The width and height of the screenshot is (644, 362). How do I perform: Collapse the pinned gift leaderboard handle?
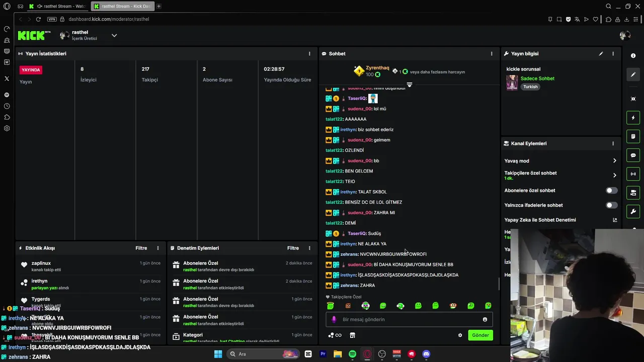coord(410,84)
